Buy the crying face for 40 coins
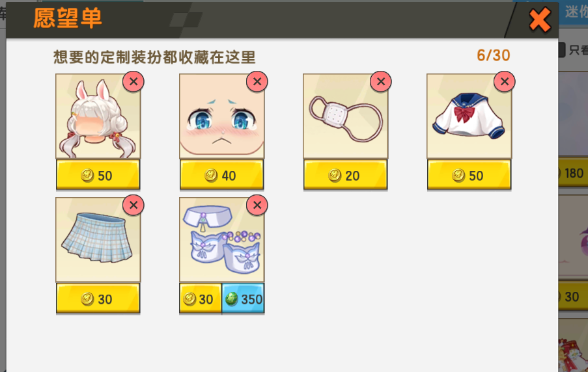 pyautogui.click(x=221, y=175)
